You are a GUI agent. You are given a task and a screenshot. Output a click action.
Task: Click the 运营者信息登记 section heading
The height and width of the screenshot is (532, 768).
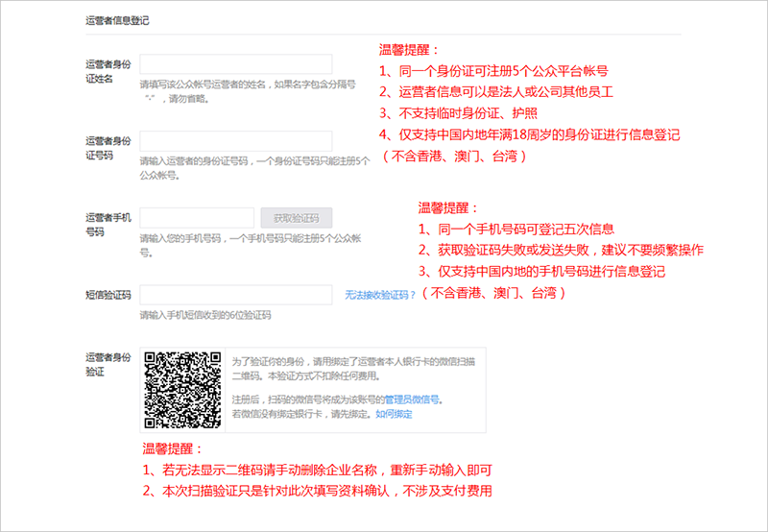pos(117,19)
